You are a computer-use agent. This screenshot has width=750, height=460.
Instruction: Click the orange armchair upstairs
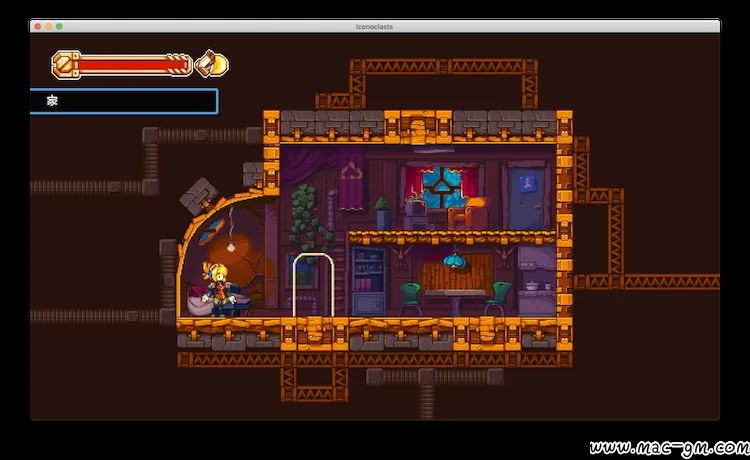pos(468,213)
